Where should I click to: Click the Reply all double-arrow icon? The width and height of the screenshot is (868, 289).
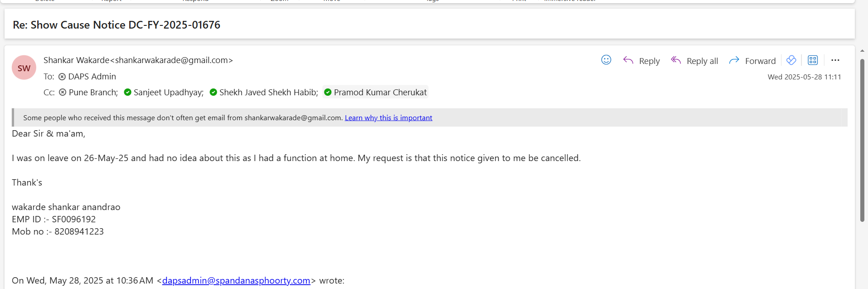[676, 60]
